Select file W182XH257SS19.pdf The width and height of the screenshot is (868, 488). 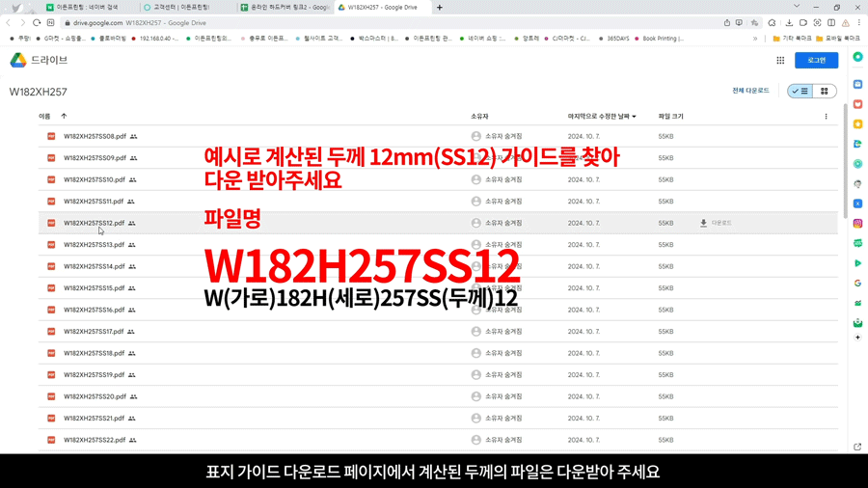[95, 375]
